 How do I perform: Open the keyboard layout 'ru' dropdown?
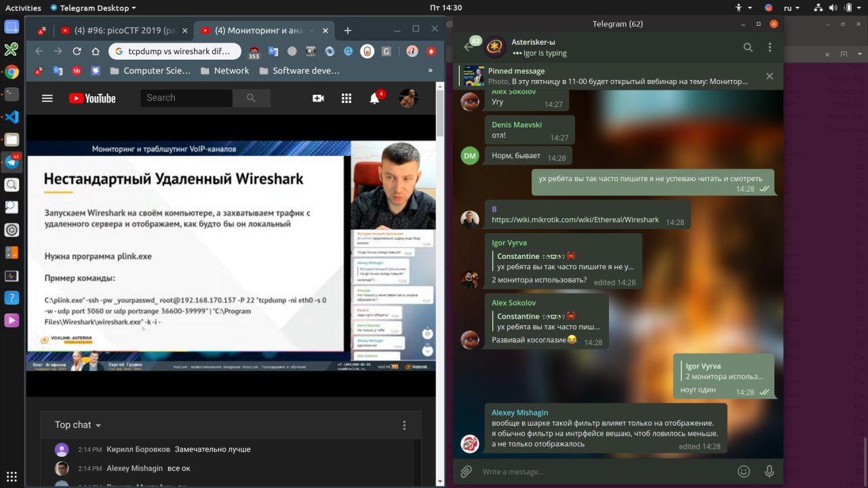[792, 8]
